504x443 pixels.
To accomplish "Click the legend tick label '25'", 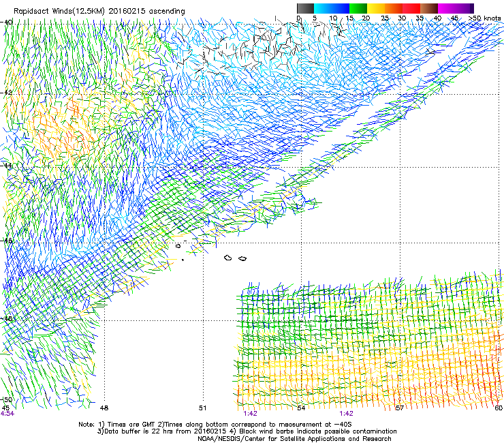I will 385,18.
